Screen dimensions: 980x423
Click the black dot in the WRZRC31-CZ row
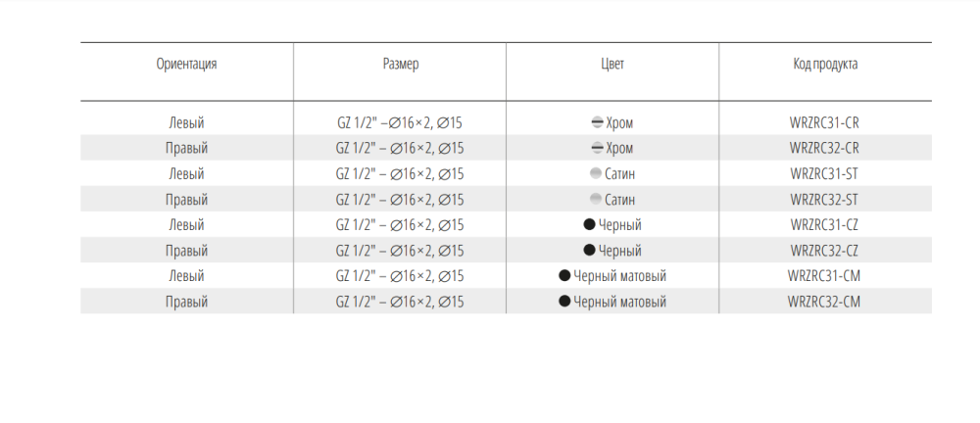589,225
